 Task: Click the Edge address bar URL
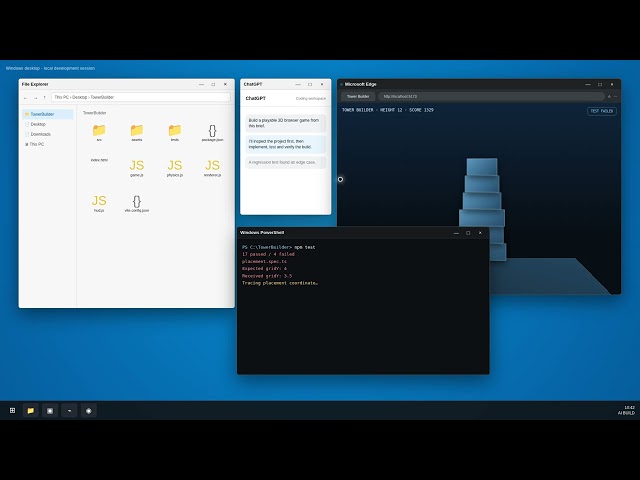(491, 96)
